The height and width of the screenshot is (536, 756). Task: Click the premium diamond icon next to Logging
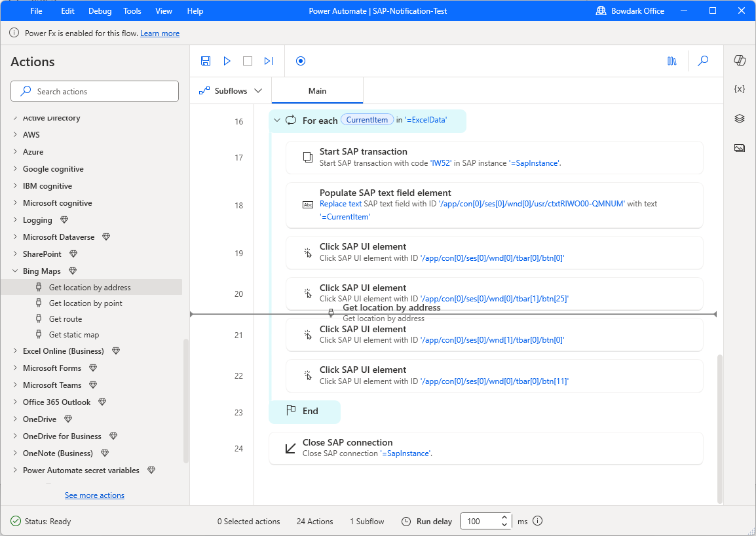(x=64, y=220)
